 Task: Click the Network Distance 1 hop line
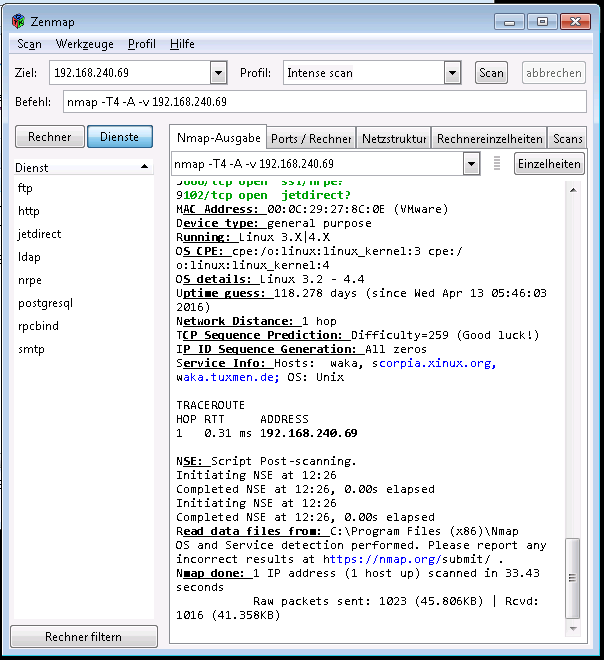[256, 321]
